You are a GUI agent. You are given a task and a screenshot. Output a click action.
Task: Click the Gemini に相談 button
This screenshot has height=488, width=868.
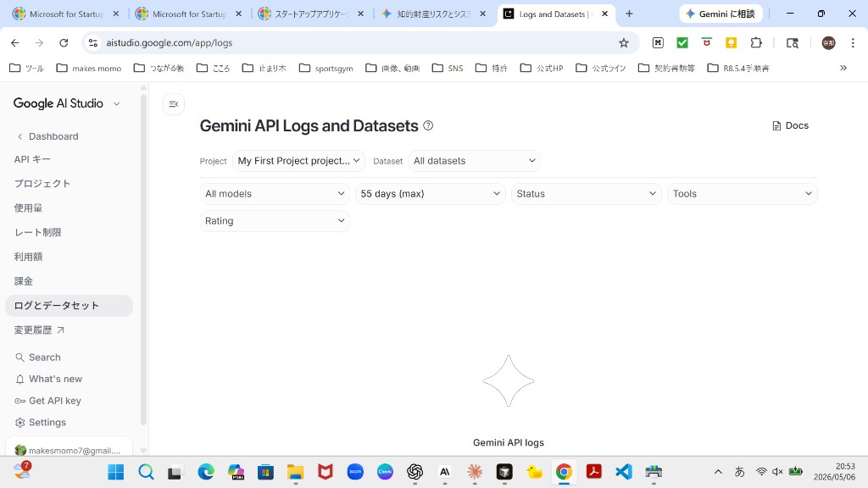721,14
